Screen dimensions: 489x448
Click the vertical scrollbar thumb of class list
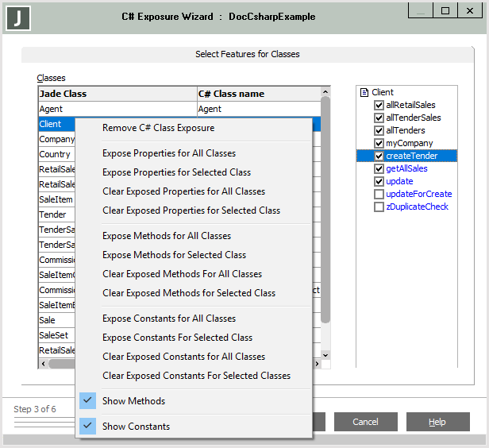(x=325, y=210)
